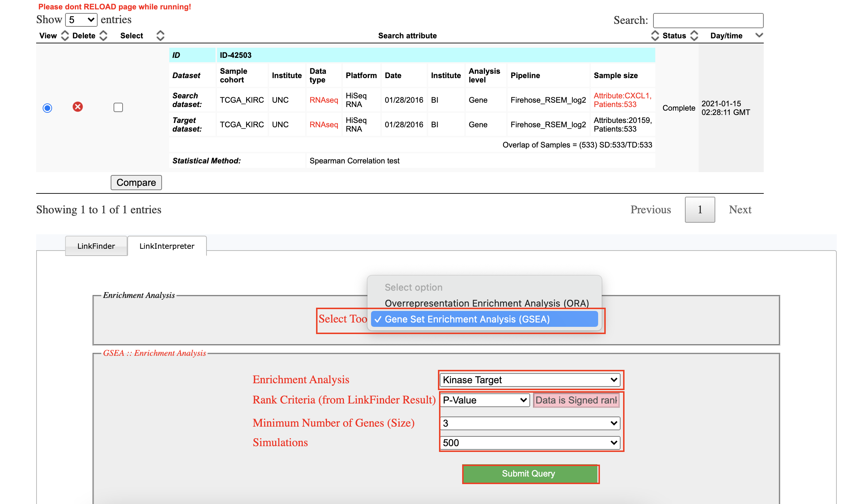Click Showing 1 to 1 of 1 entries
This screenshot has height=504, width=865.
pos(99,210)
